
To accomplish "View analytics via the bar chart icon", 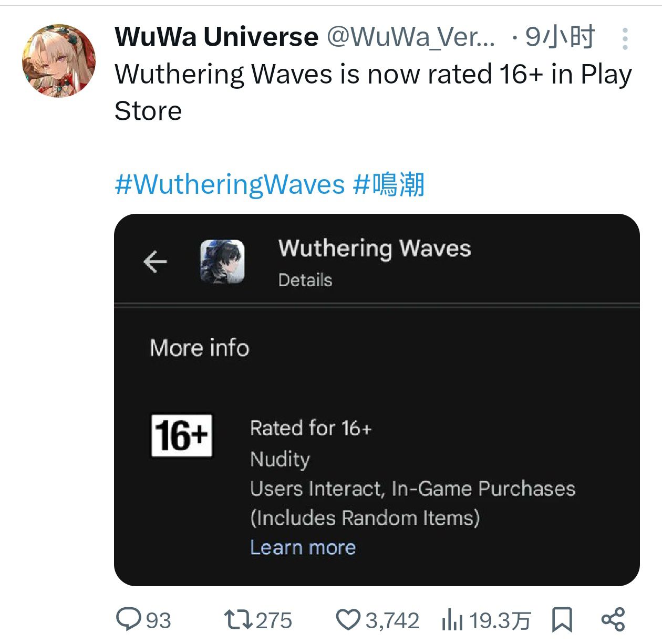I will (x=451, y=620).
